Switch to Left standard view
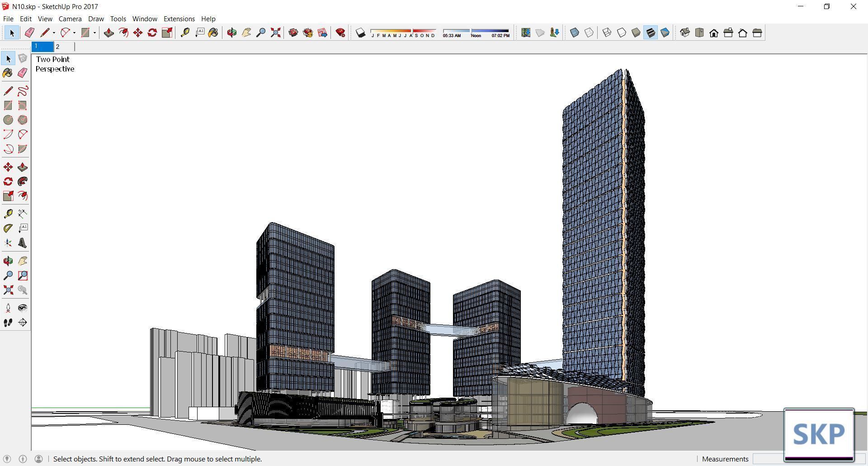The height and width of the screenshot is (466, 868). pos(757,33)
